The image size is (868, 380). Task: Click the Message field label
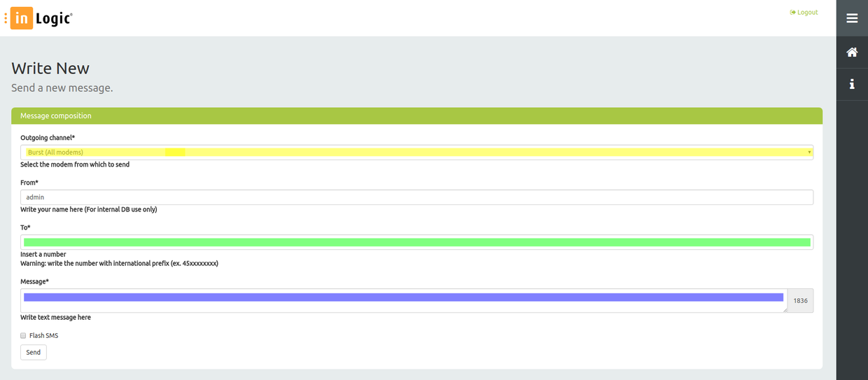click(34, 281)
